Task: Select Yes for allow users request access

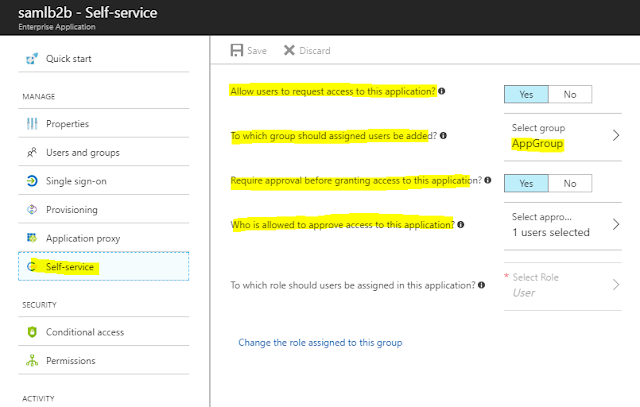Action: [526, 94]
